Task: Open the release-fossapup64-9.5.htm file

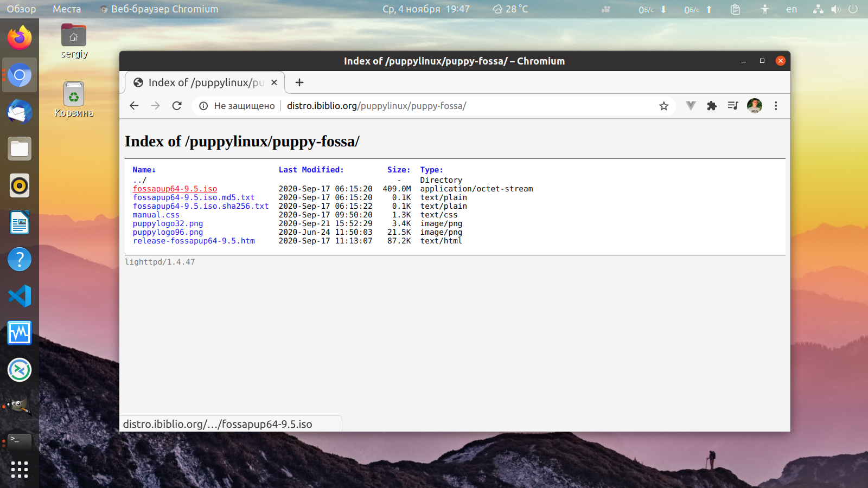Action: (x=194, y=241)
